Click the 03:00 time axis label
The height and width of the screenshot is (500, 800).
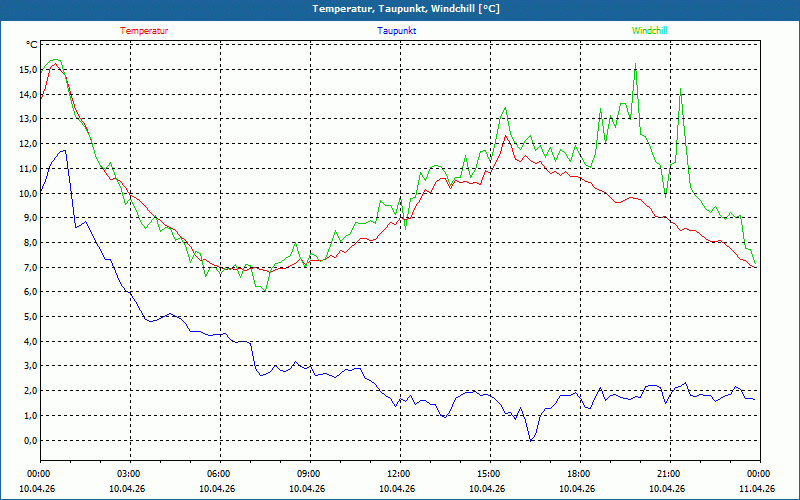coord(129,474)
